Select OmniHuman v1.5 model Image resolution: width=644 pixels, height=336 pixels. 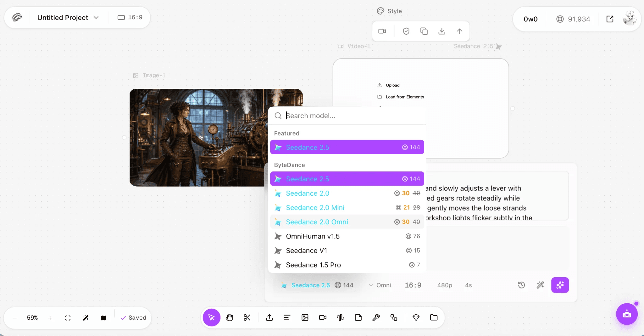(x=347, y=236)
